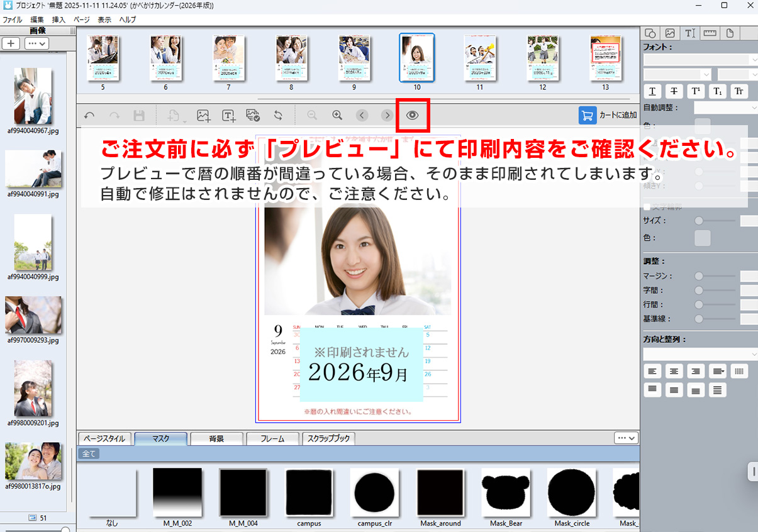Undo the last edit with undo arrow

click(89, 116)
